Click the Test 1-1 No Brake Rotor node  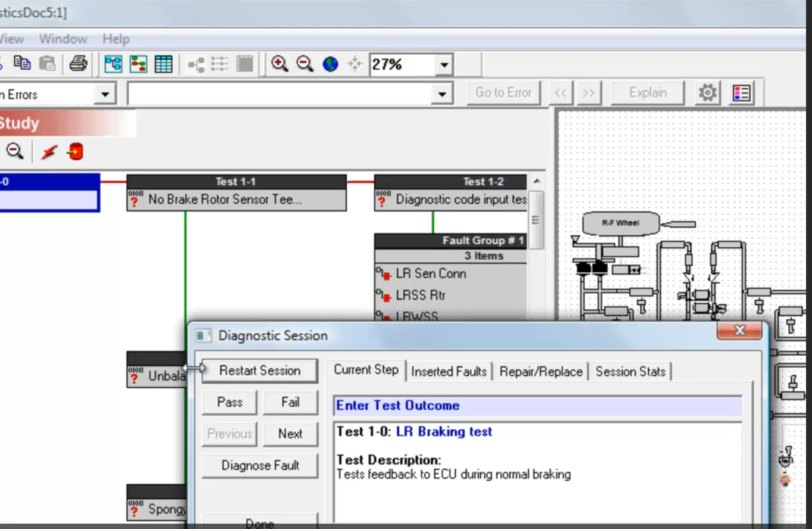click(236, 200)
